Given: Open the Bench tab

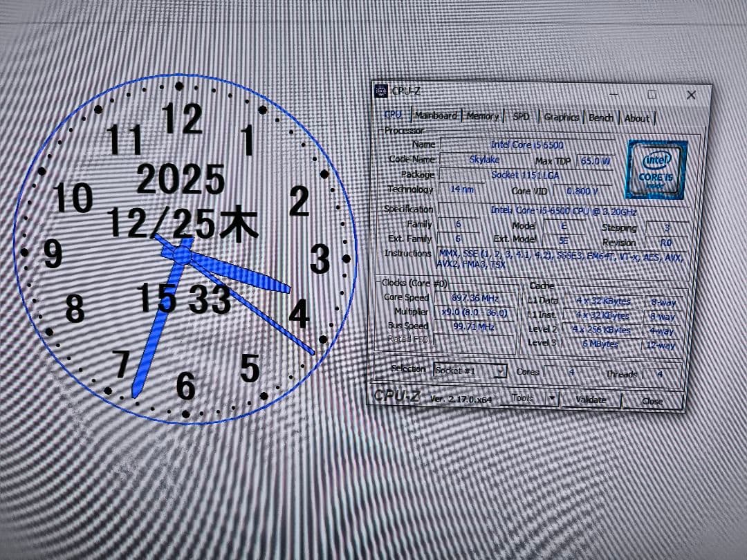Looking at the screenshot, I should (600, 118).
